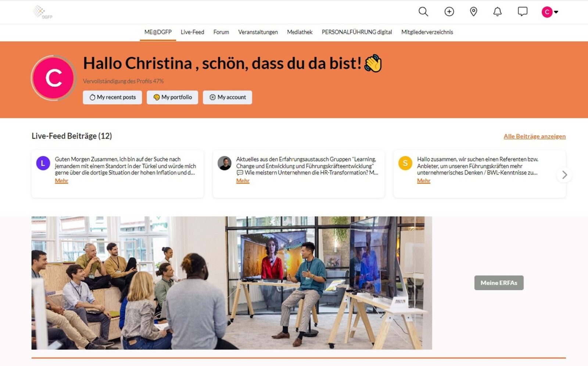The width and height of the screenshot is (588, 366).
Task: Switch to Live-Feed tab
Action: pos(192,32)
